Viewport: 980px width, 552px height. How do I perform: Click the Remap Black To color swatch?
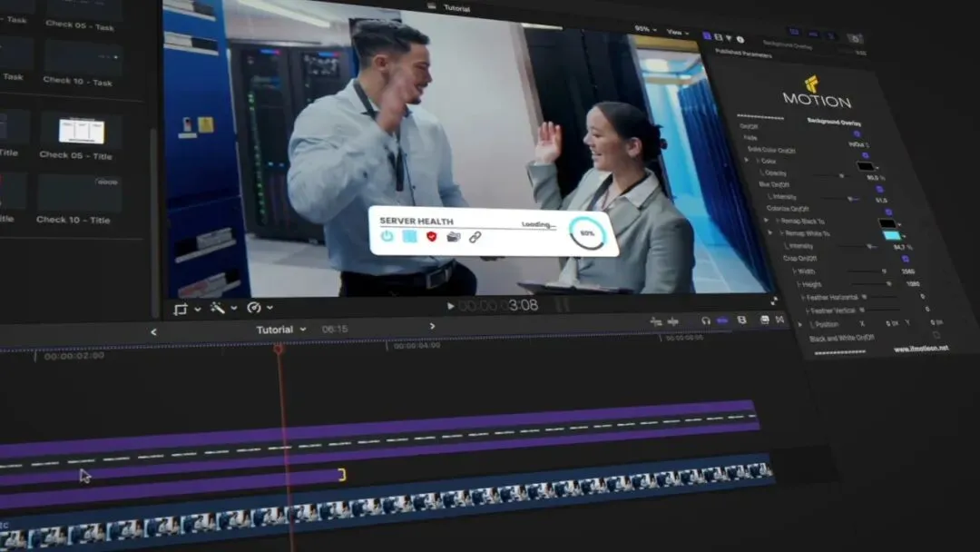click(887, 223)
